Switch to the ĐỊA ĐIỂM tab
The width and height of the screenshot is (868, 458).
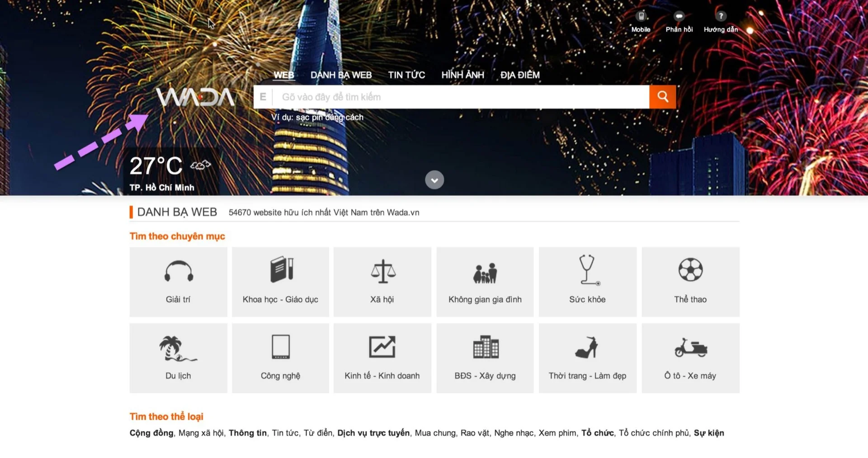coord(519,75)
